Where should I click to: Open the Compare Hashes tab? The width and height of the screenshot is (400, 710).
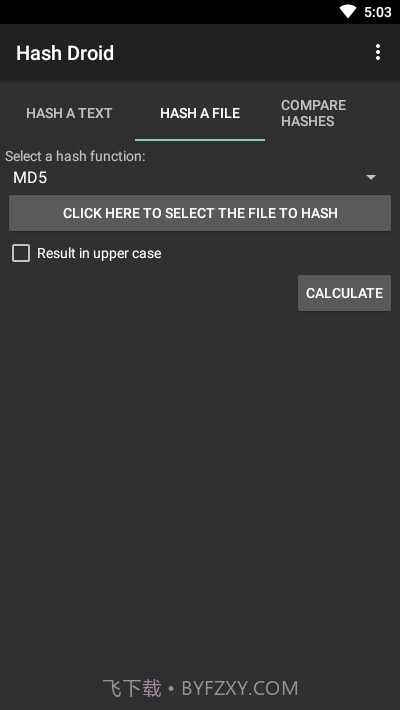click(313, 113)
